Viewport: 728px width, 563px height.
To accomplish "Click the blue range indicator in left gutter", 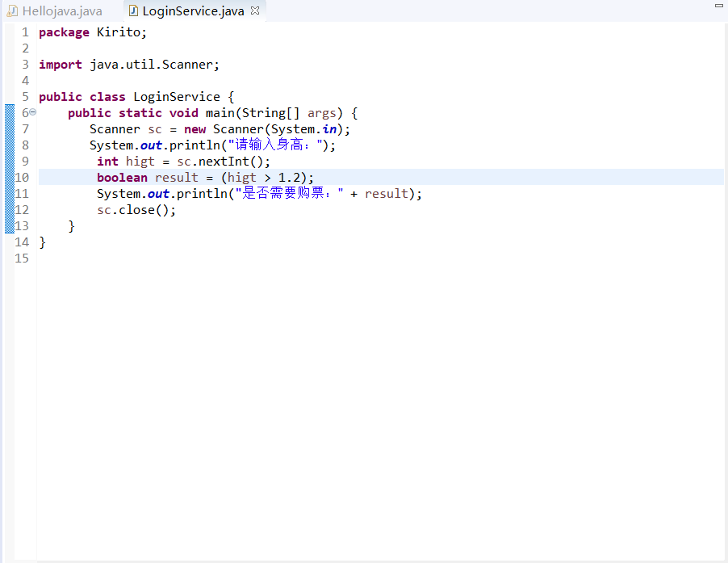I will click(10, 169).
